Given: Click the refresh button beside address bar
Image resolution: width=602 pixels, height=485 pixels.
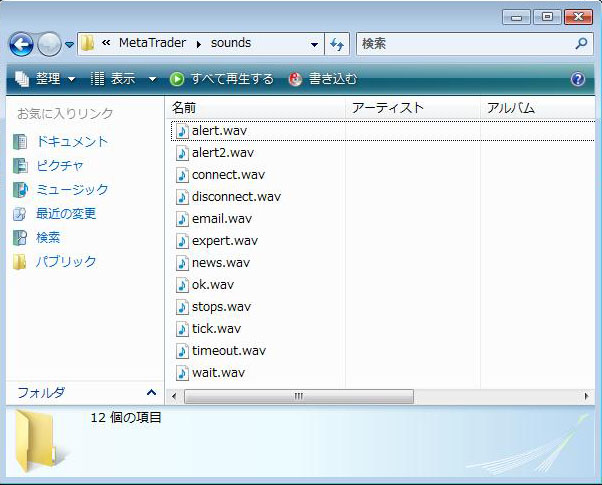Looking at the screenshot, I should point(337,44).
